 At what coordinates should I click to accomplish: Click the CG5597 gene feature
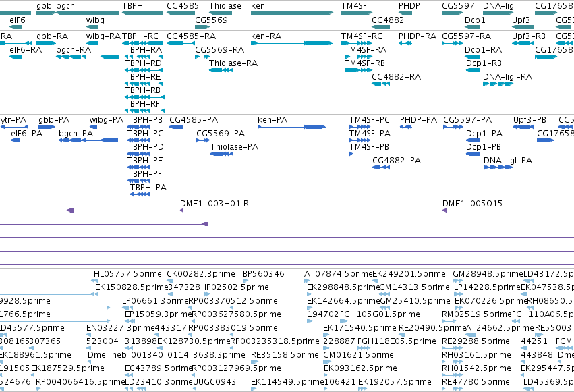point(452,13)
